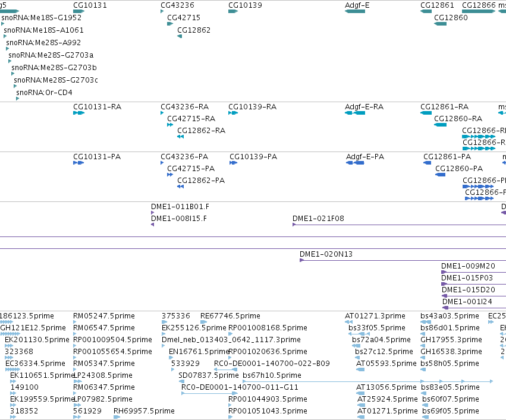
Task: Click Dmel_neb_013403_0642_1117.3prime label
Action: [231, 340]
